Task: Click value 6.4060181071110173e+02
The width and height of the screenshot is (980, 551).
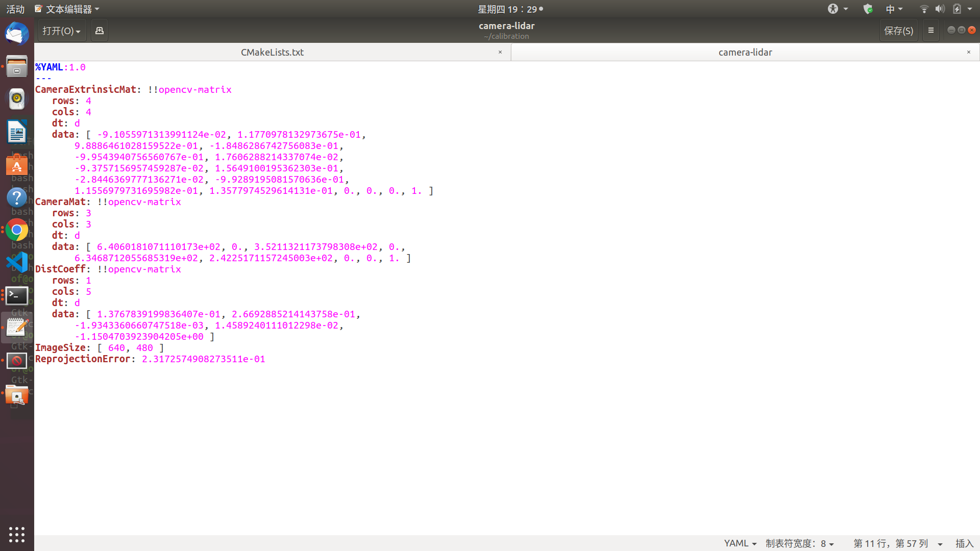Action: pyautogui.click(x=159, y=246)
